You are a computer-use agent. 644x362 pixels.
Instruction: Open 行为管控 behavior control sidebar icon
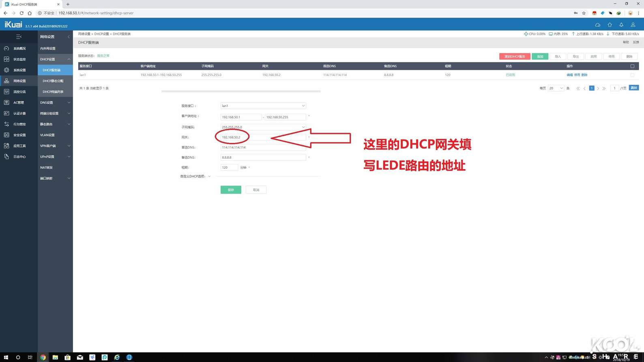pyautogui.click(x=6, y=124)
